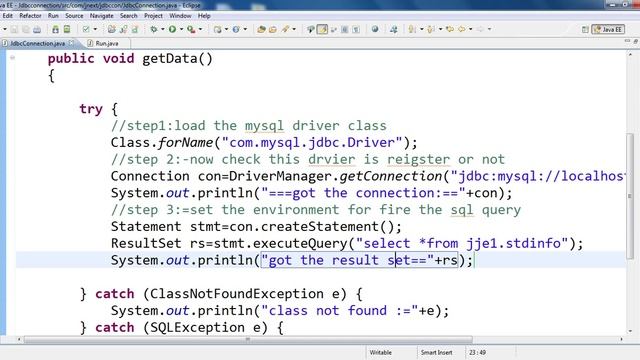Expand the Search flashlight dropdown arrow

point(294,29)
